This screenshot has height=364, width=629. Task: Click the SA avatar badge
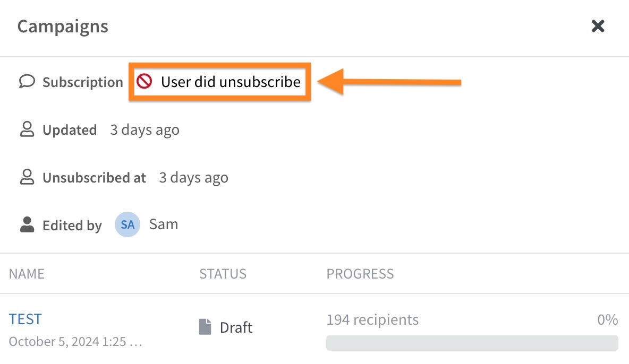(x=127, y=224)
